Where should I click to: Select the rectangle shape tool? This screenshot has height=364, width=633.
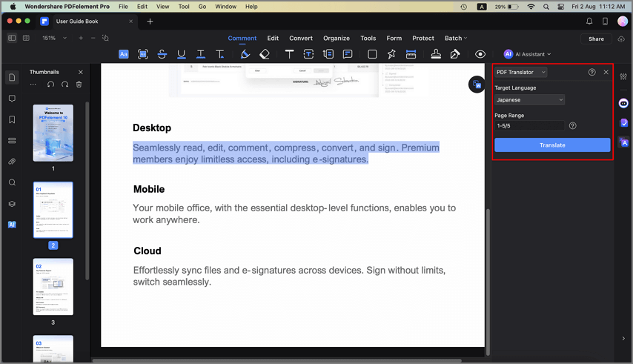click(x=372, y=54)
